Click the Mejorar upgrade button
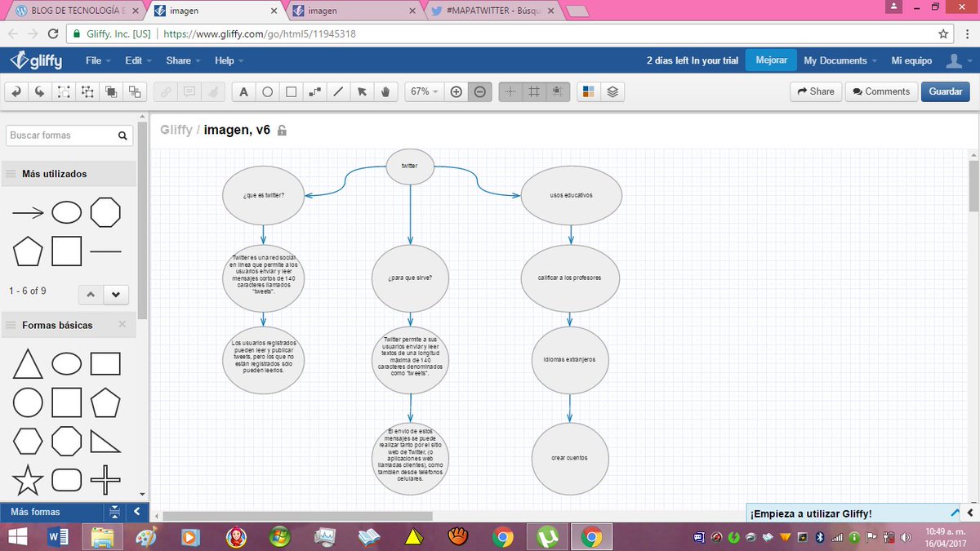 [772, 60]
